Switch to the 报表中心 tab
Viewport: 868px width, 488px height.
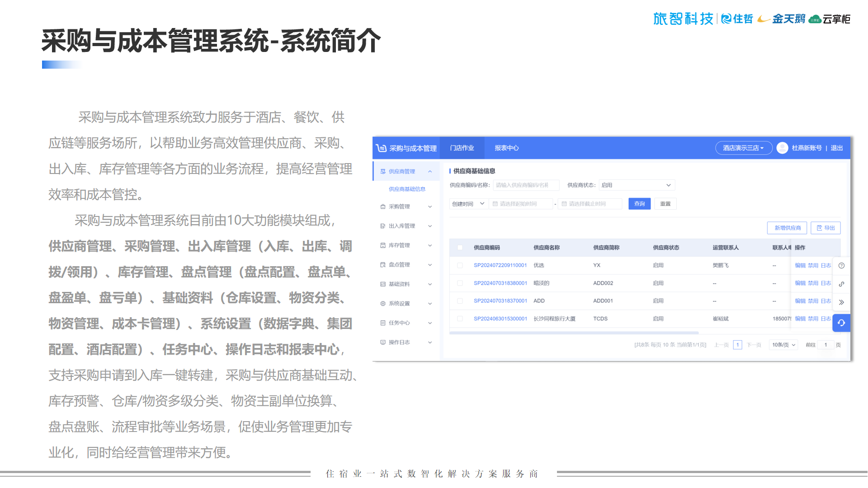[506, 148]
